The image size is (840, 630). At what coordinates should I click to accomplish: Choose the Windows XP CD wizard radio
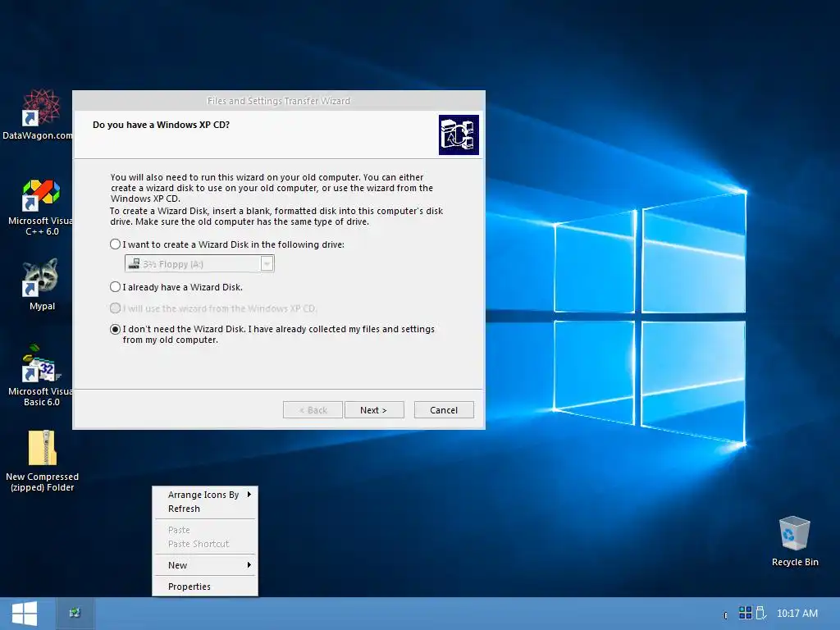(213, 308)
